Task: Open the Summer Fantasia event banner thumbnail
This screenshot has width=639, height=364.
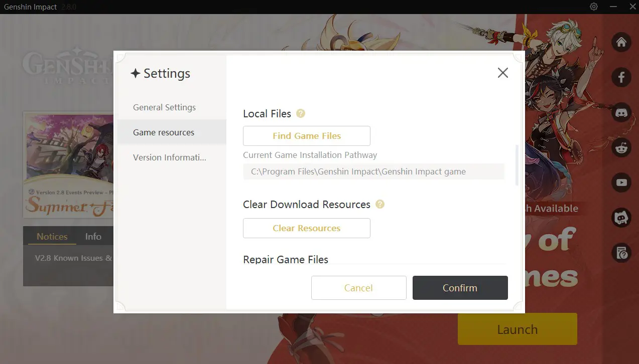Action: click(68, 165)
